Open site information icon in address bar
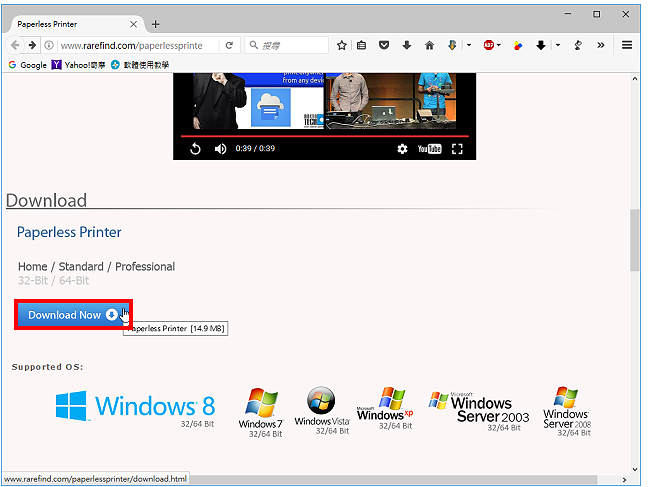The image size is (654, 487). [x=49, y=45]
